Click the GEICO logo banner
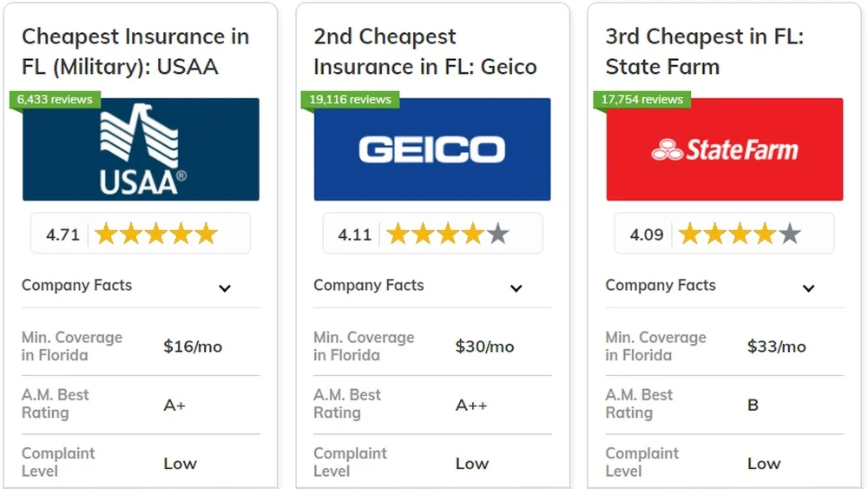This screenshot has height=489, width=868. pyautogui.click(x=432, y=149)
